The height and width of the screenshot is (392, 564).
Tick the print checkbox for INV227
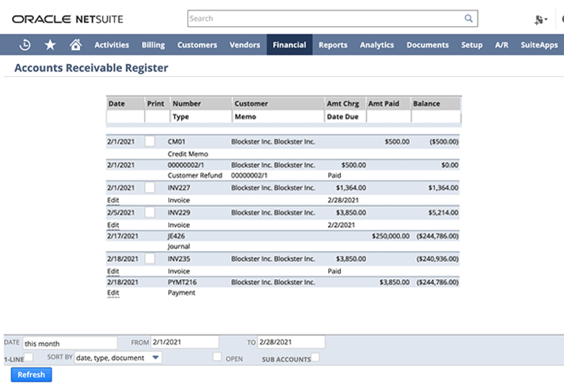click(149, 188)
